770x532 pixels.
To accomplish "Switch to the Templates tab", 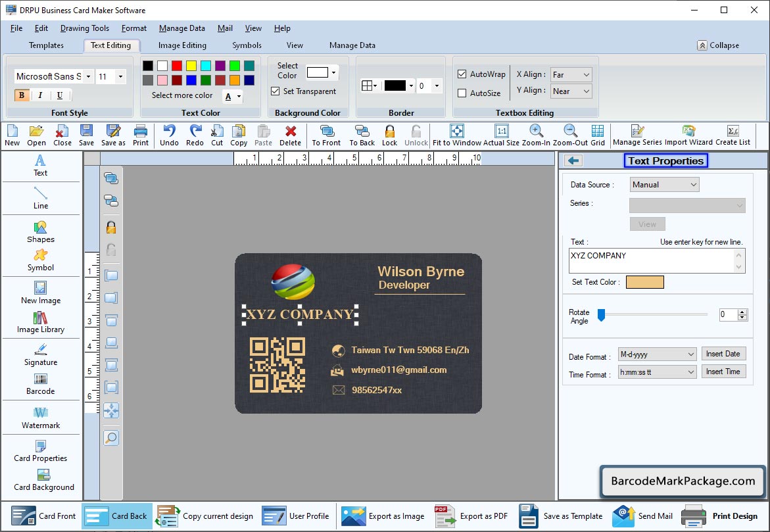I will click(46, 45).
